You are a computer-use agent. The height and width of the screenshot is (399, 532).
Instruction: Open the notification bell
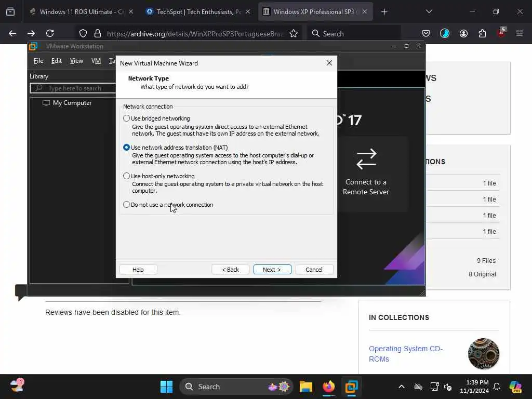[x=497, y=387]
